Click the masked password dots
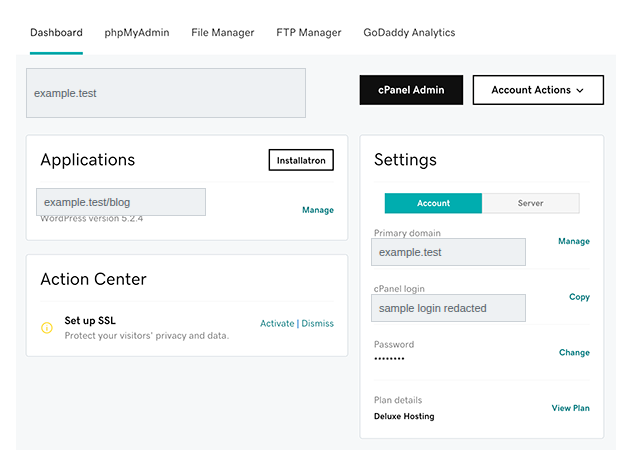 (x=389, y=358)
